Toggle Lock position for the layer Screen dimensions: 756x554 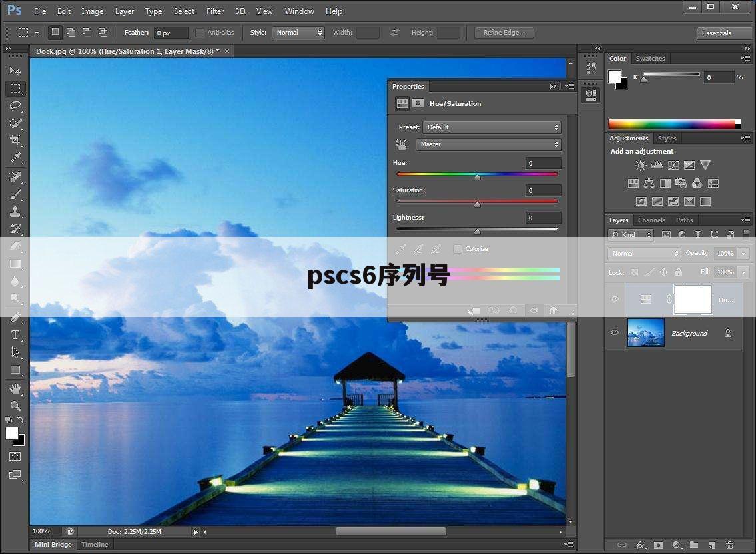point(663,272)
